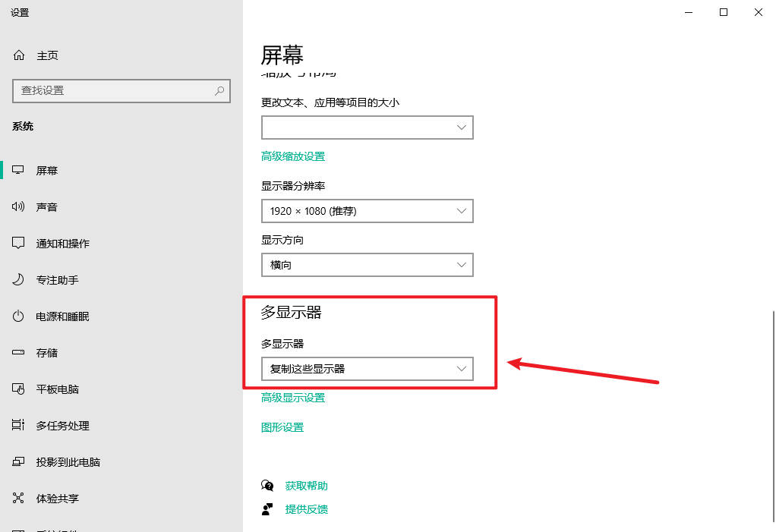Select the 声音 speaker icon

tap(18, 206)
